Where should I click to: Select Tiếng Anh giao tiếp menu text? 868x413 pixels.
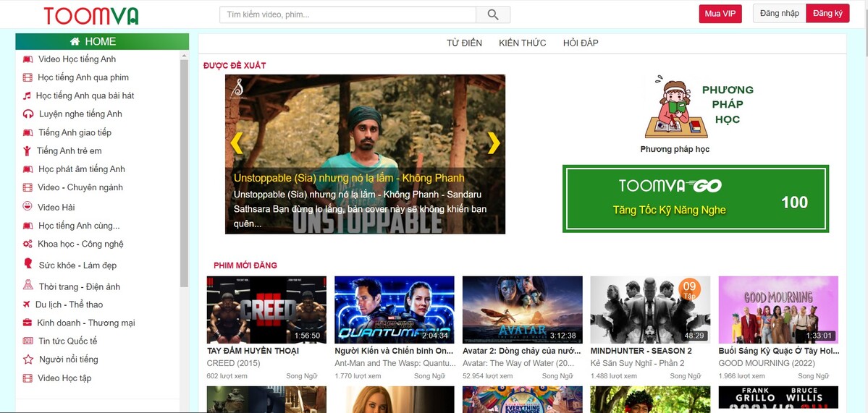(75, 132)
